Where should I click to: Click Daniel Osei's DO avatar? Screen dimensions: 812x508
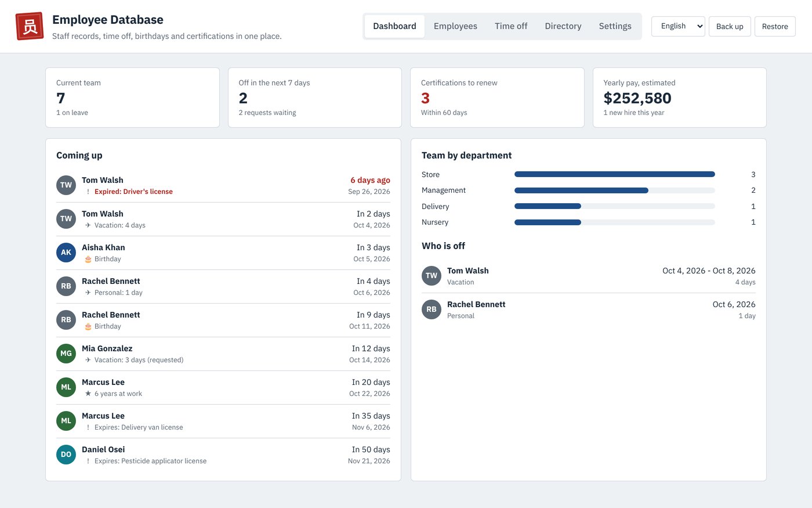pos(66,455)
